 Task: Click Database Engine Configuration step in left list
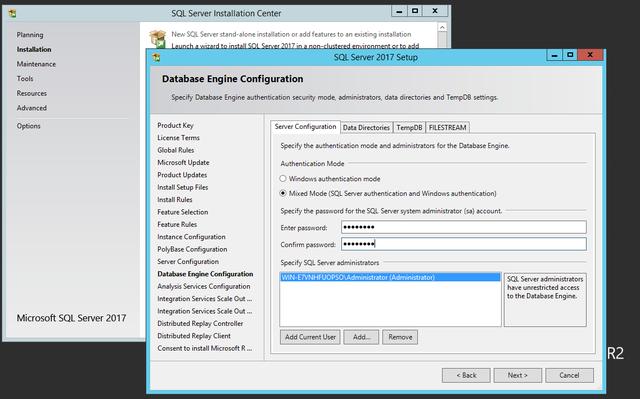click(205, 274)
